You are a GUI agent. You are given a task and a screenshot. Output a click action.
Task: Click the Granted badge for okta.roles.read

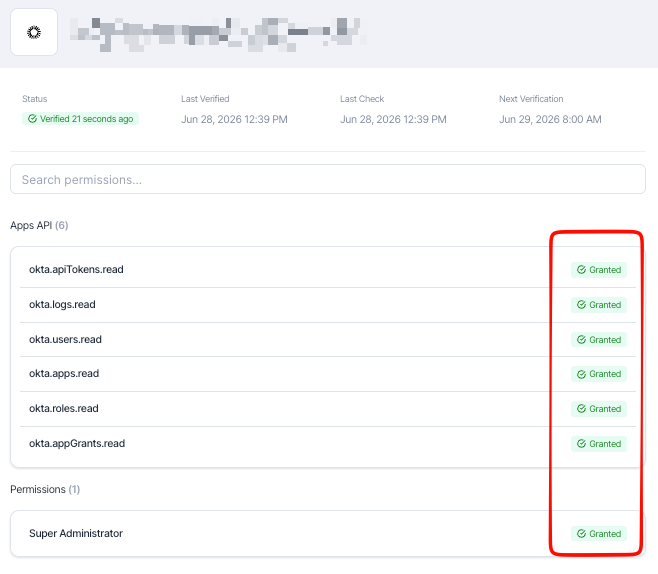click(599, 409)
